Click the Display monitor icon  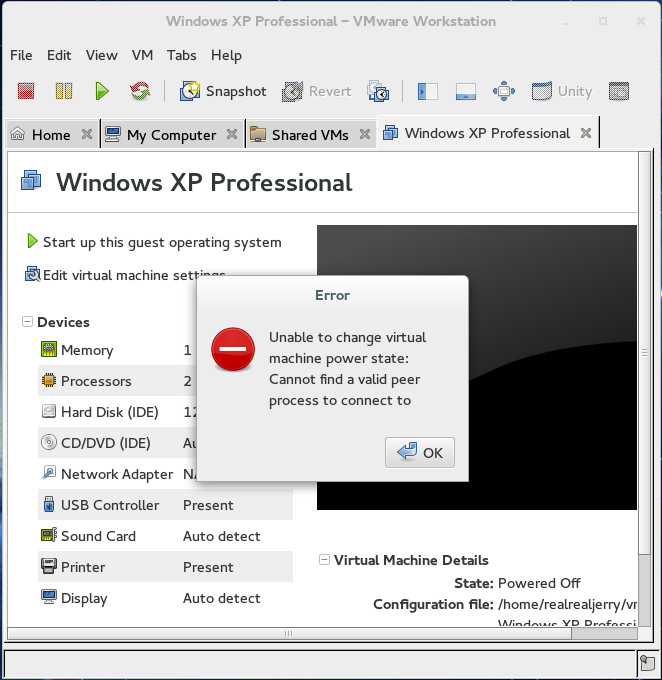click(x=49, y=597)
